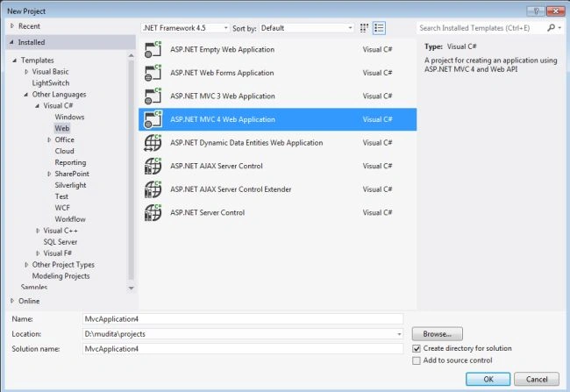Click the Solution name input field
The image size is (570, 392).
pyautogui.click(x=243, y=349)
